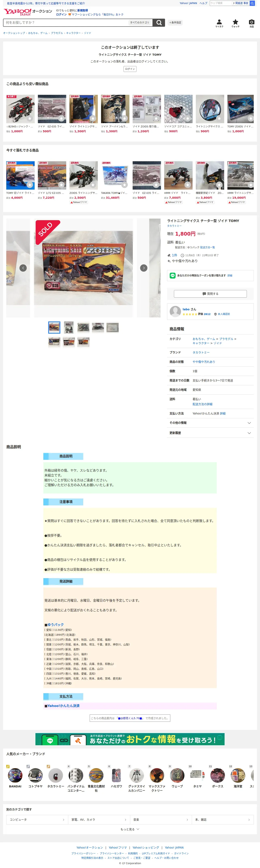Click the マックスファクトリー brand icon

point(157,775)
